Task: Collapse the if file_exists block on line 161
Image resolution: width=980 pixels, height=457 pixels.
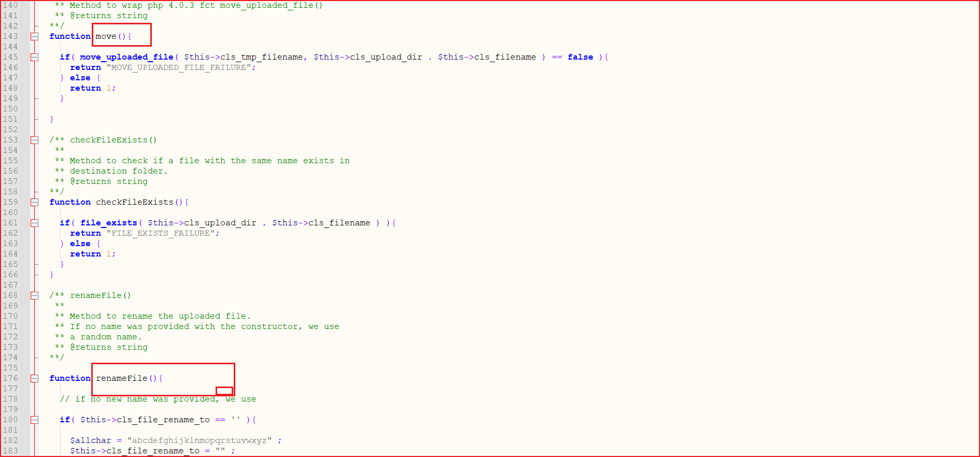Action: tap(34, 223)
